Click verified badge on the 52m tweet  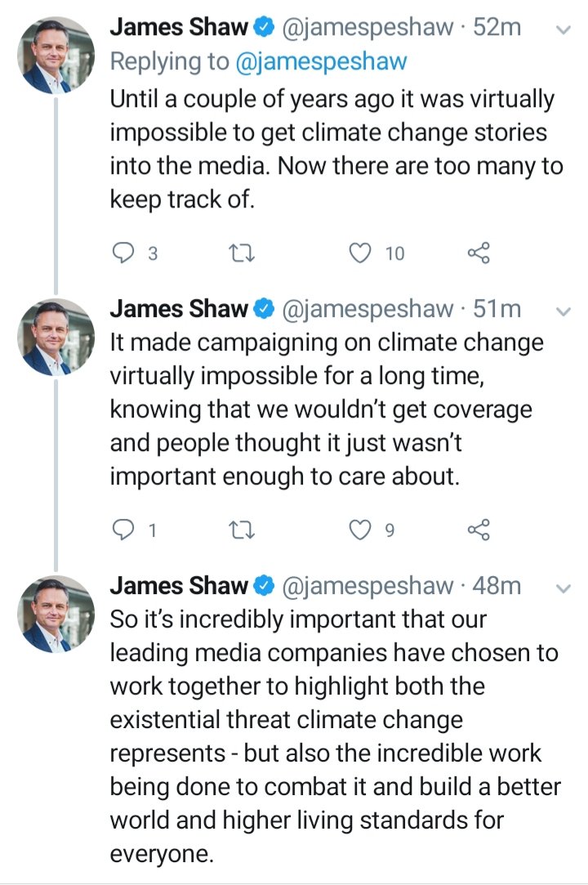(265, 28)
